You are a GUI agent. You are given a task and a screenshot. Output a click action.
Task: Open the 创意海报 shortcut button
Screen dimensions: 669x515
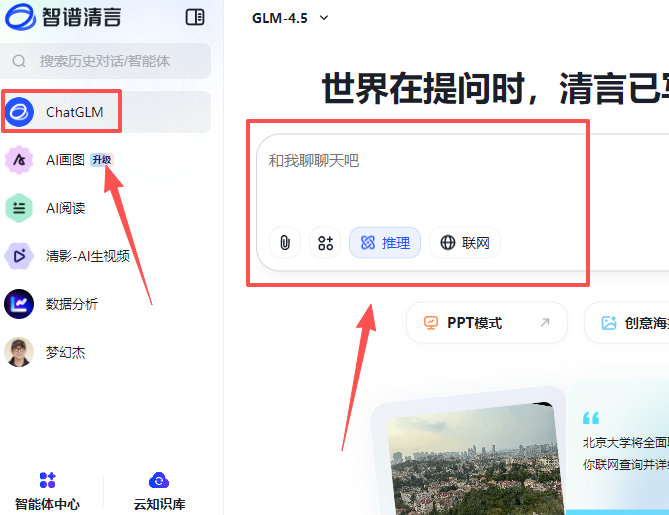(x=628, y=323)
